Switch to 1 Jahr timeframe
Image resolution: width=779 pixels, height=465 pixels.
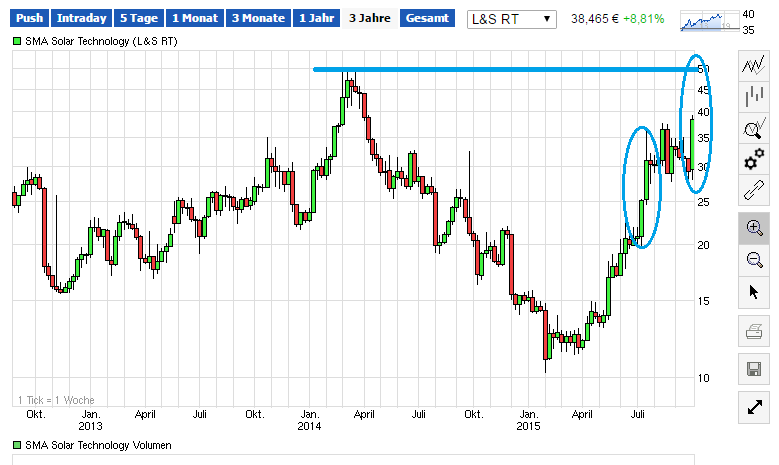[x=316, y=18]
